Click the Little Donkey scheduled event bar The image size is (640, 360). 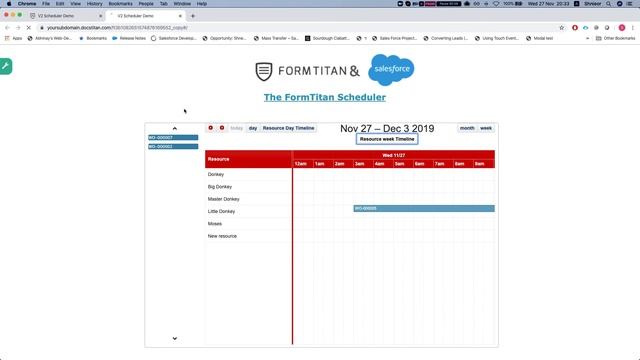424,209
